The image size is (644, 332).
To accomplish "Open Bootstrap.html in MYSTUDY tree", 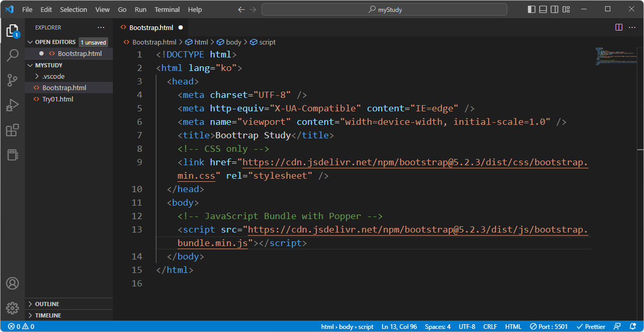I will pos(64,88).
